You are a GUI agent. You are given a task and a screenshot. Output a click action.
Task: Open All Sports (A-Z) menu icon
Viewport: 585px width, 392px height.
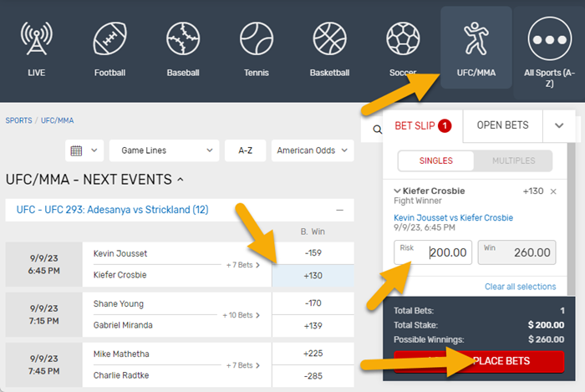[x=549, y=40]
